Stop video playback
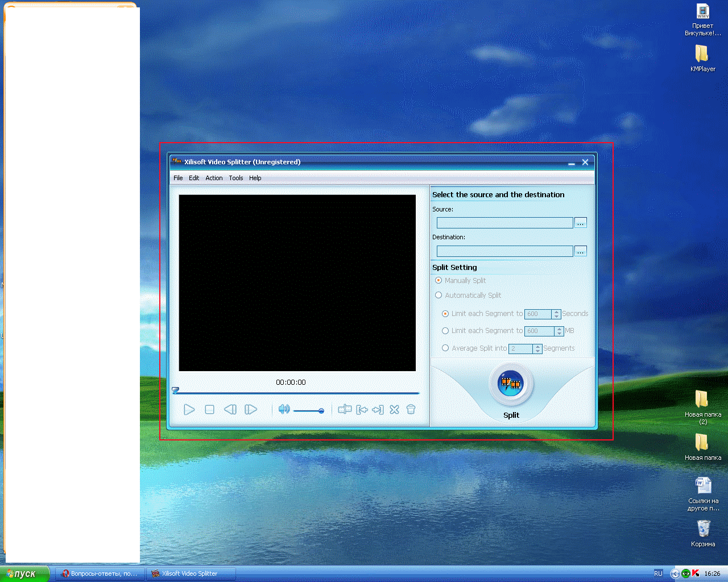 click(209, 409)
